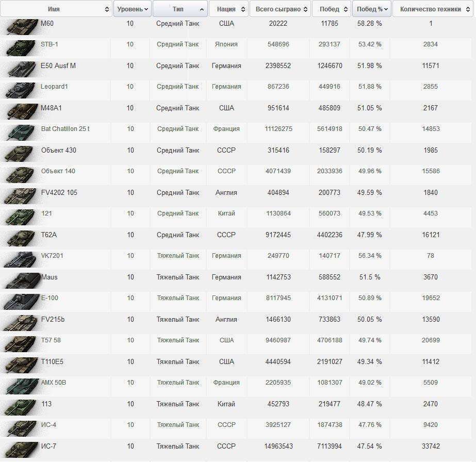Click win rate 58.28 % cell
The image size is (476, 462).
pos(369,23)
